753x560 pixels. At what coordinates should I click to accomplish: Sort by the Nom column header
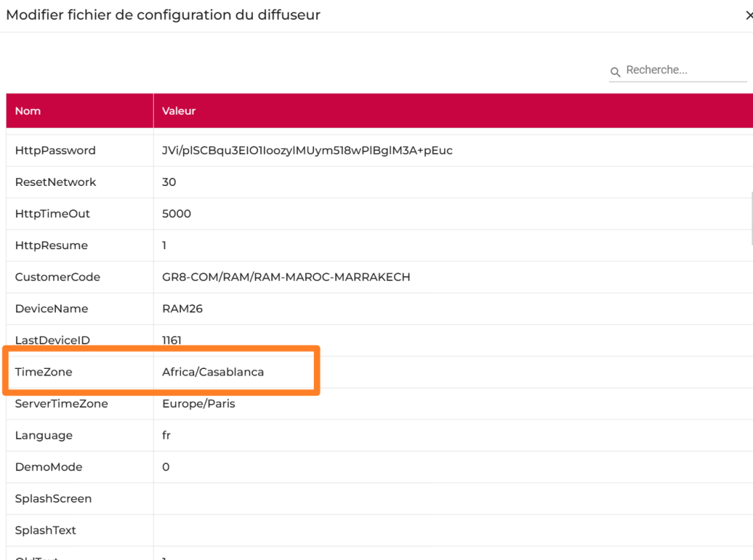tap(28, 111)
